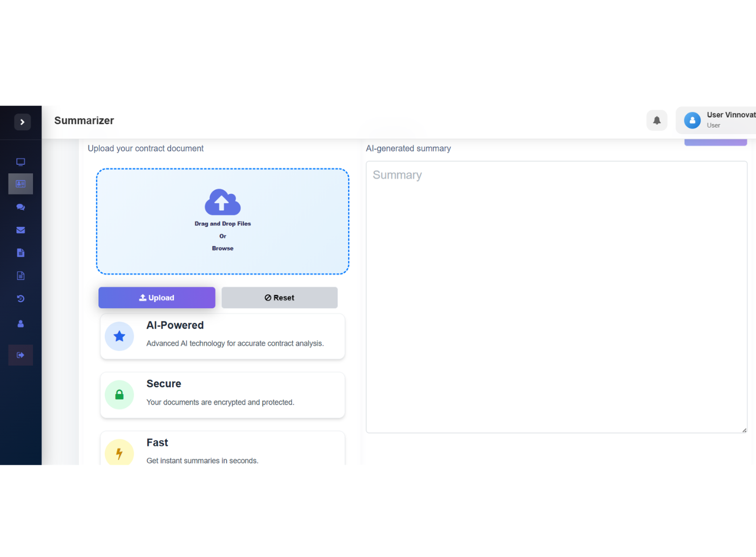
Task: Open the history clock icon in sidebar
Action: (20, 298)
